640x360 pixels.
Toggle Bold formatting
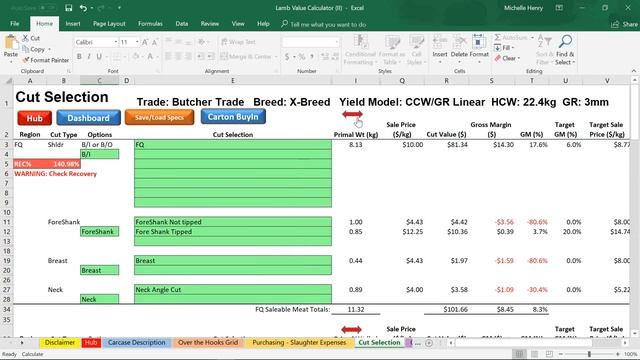click(79, 56)
